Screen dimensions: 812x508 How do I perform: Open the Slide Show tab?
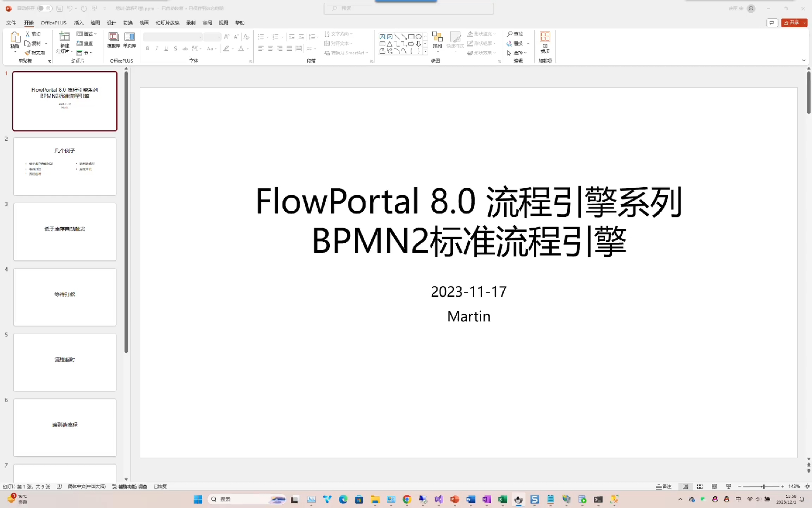point(167,23)
